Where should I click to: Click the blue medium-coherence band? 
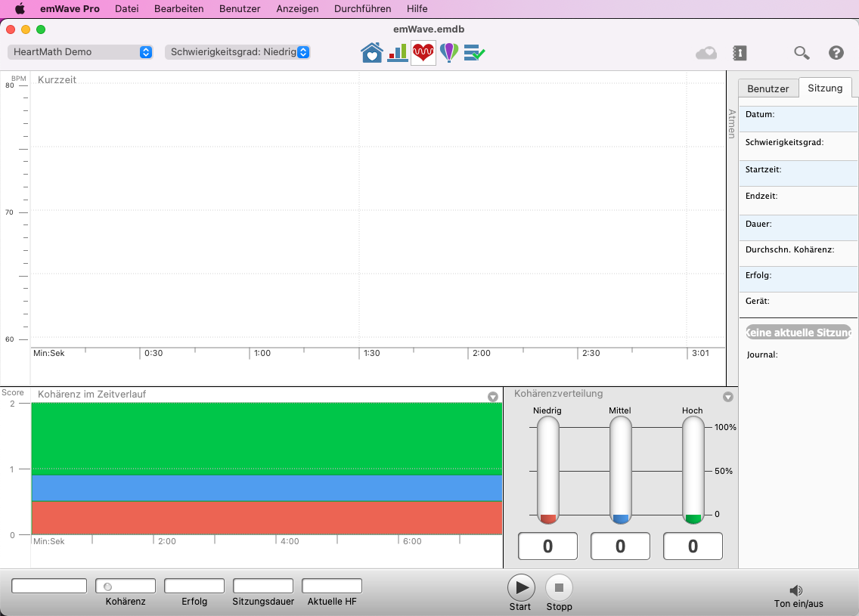pyautogui.click(x=267, y=488)
